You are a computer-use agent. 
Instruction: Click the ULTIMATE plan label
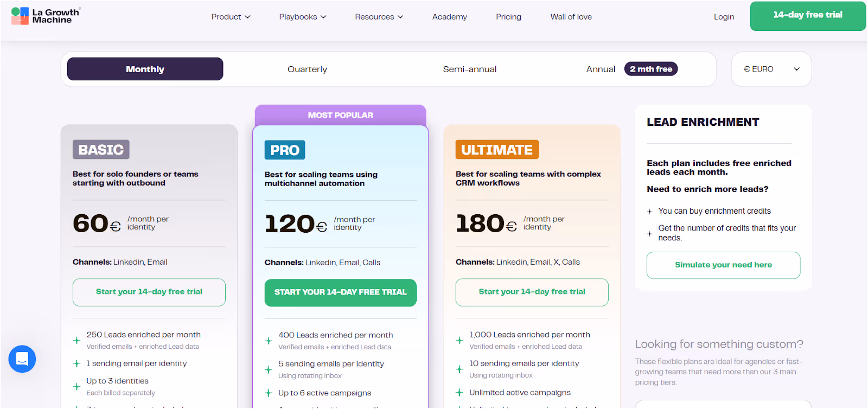[x=497, y=150]
